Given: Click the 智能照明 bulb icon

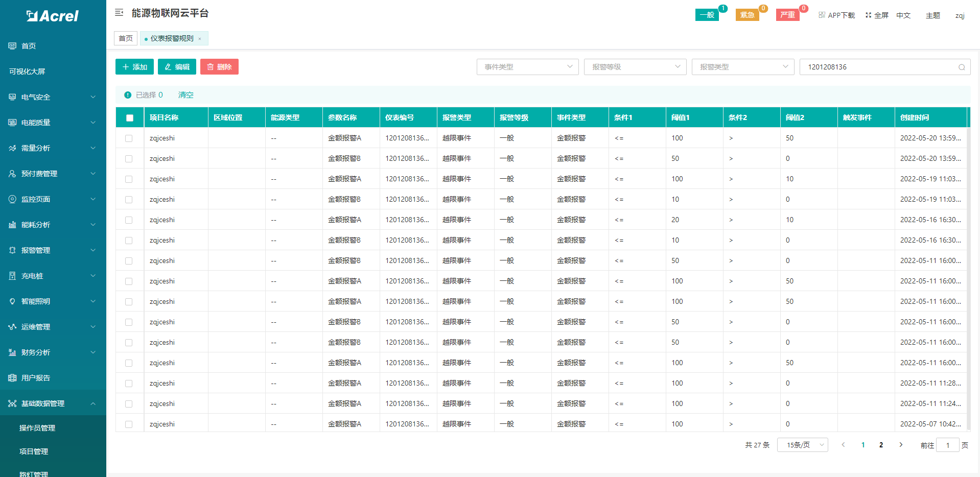Looking at the screenshot, I should [12, 301].
